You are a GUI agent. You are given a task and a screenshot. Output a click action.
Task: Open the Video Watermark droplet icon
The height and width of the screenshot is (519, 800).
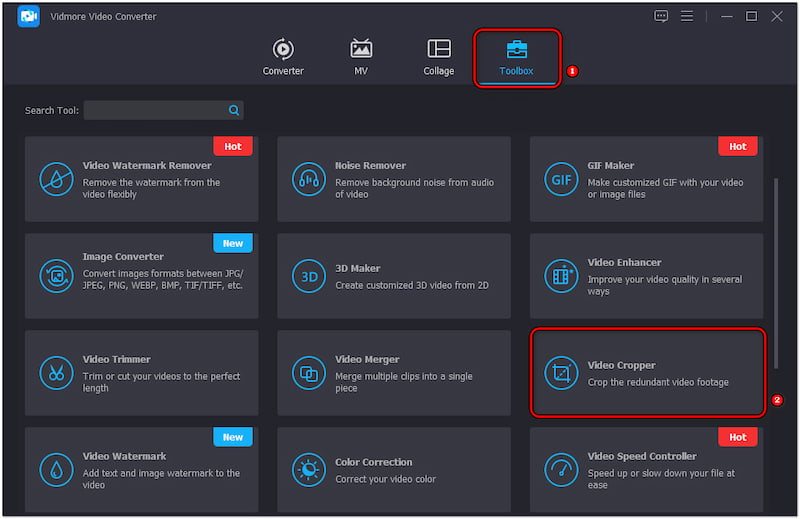[x=56, y=469]
